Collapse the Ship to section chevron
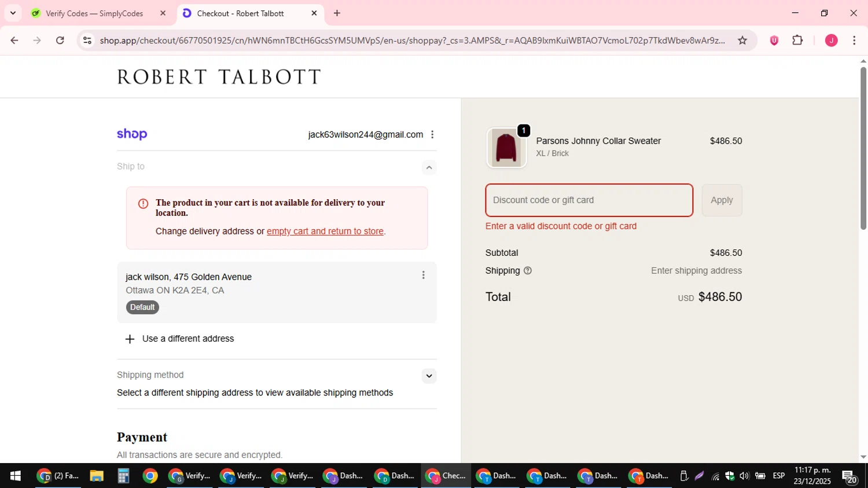868x488 pixels. (x=429, y=167)
